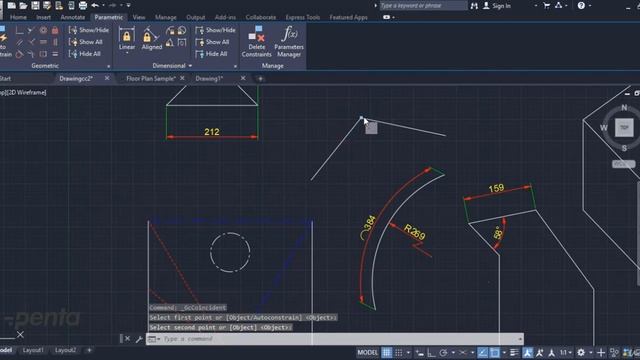Click the Symmetric constraint icon
This screenshot has height=360, width=640.
pos(43,54)
